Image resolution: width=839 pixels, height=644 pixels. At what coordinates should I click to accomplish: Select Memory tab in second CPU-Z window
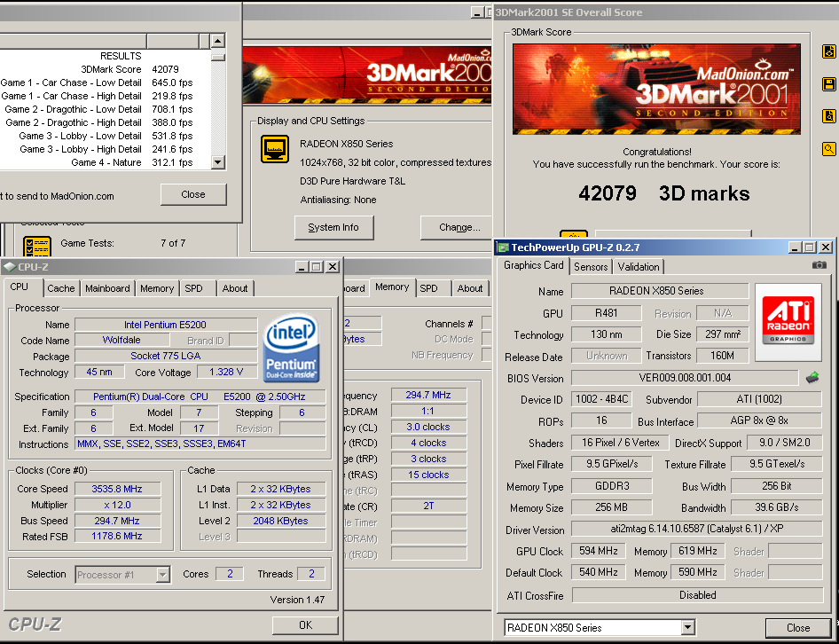coord(392,287)
